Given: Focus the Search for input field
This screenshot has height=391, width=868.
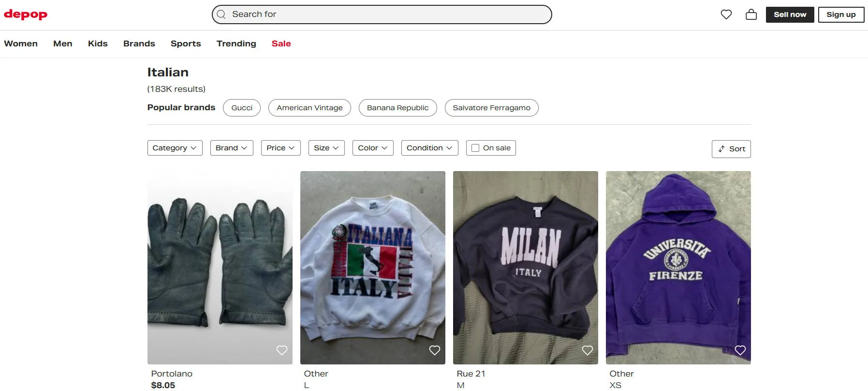Looking at the screenshot, I should (382, 14).
